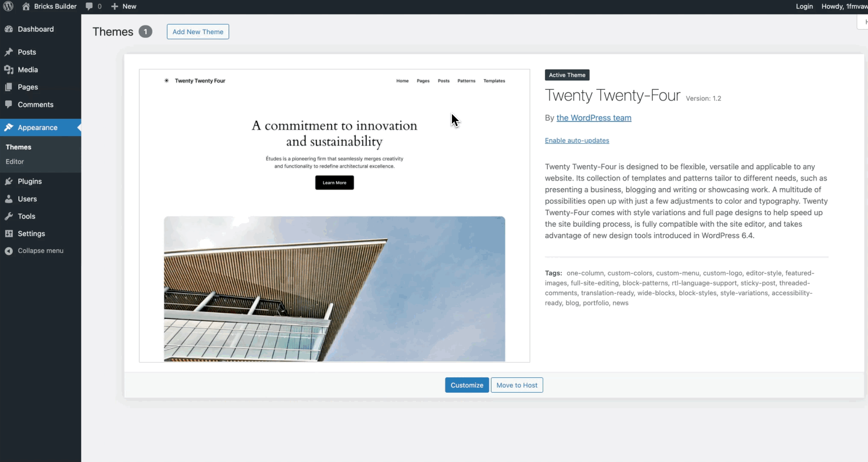Viewport: 868px width, 462px height.
Task: Click the Themes count badge number
Action: 145,32
